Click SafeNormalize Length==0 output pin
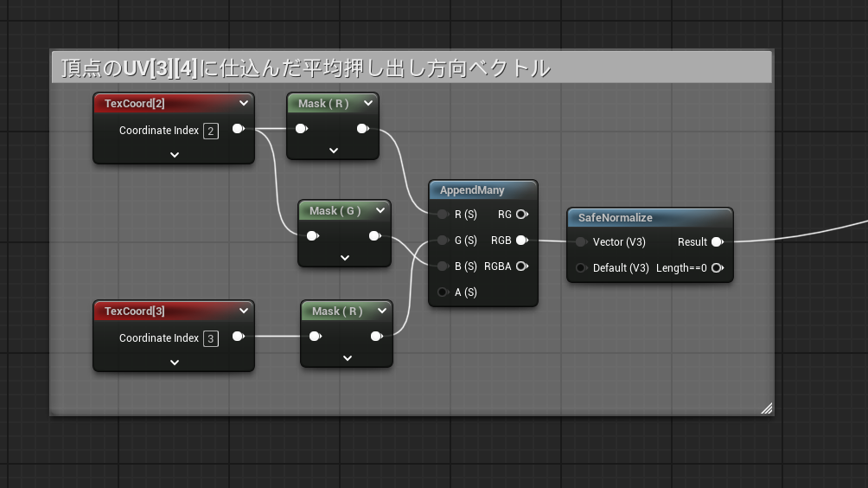 coord(718,268)
